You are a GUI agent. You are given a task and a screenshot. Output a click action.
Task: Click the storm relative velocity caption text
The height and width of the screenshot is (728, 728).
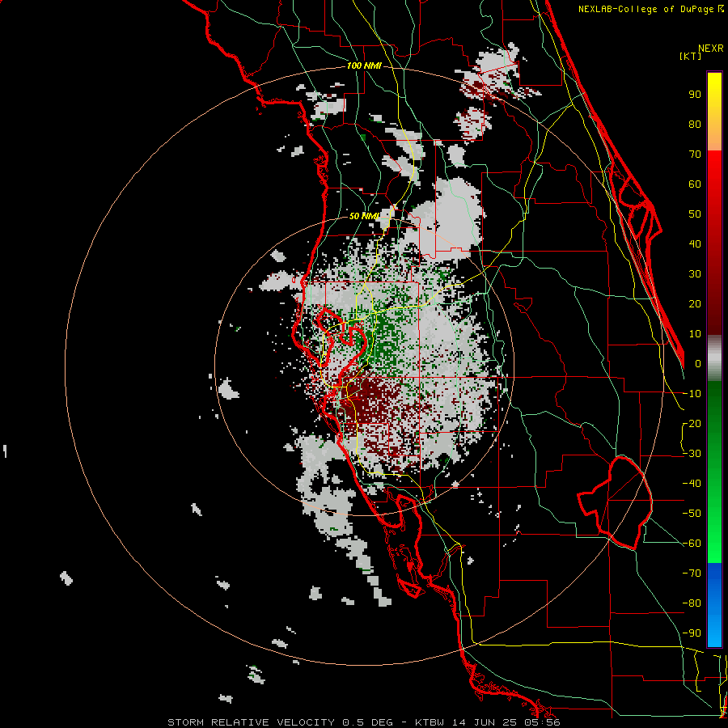(363, 722)
